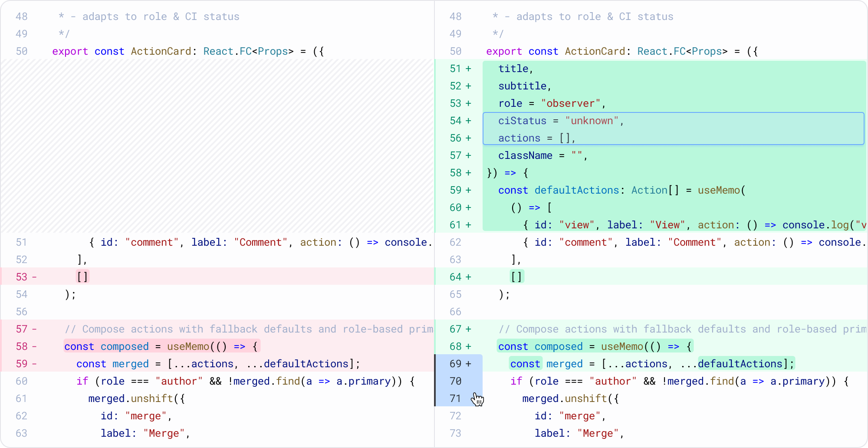Click left pane line number 48
The height and width of the screenshot is (448, 868).
[x=21, y=16]
